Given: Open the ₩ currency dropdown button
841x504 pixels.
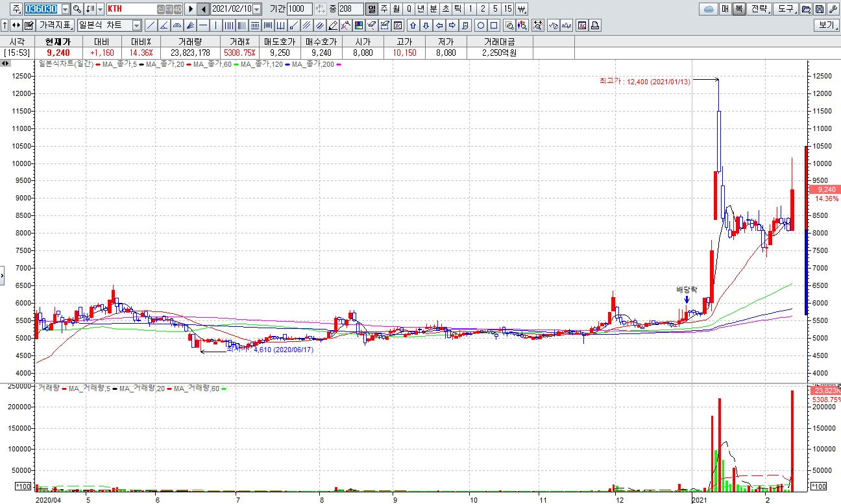Looking at the screenshot, I should pyautogui.click(x=522, y=8).
